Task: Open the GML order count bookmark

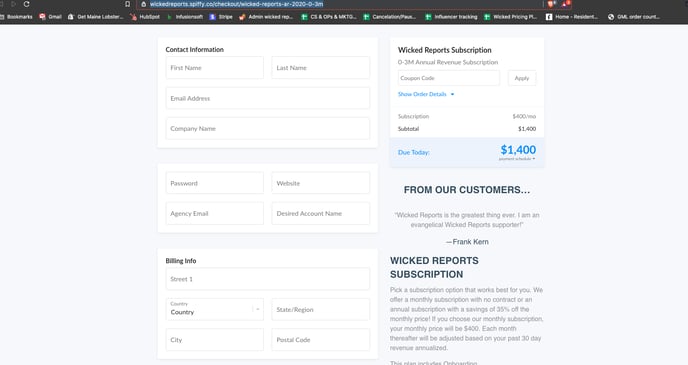Action: (634, 17)
